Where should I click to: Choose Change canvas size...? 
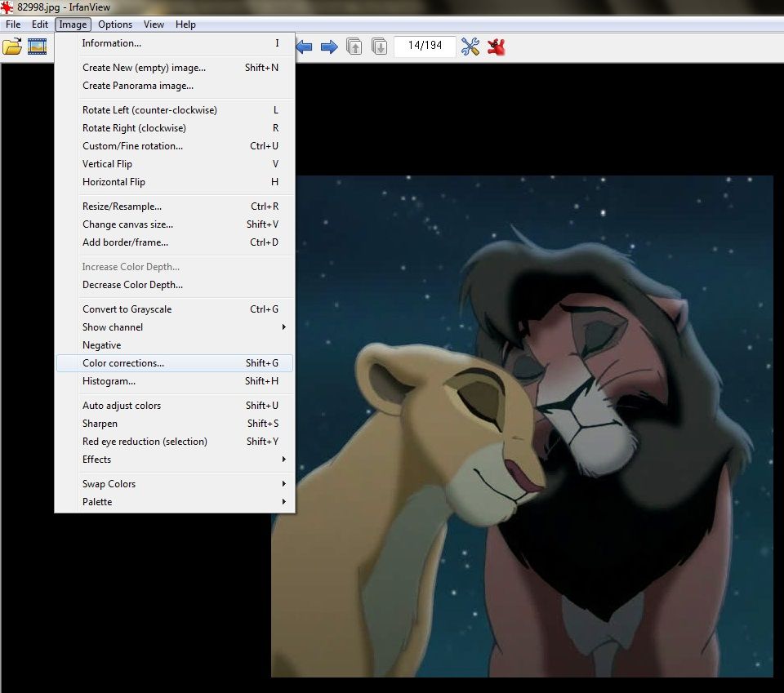175,224
